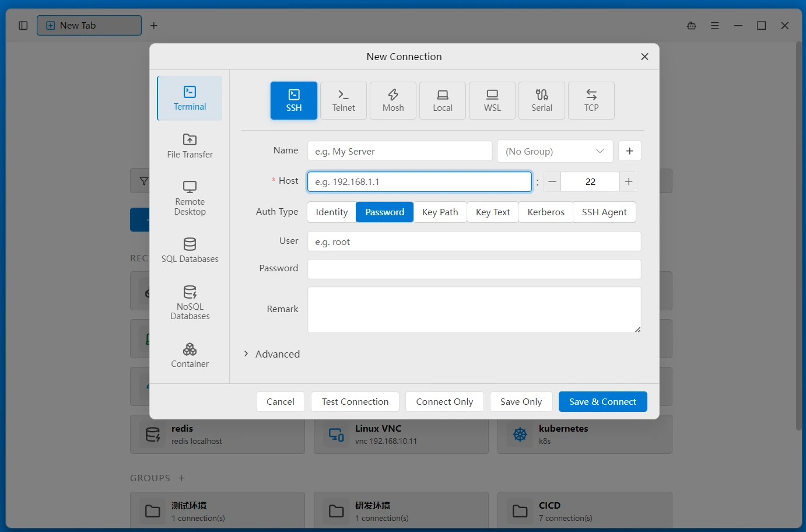
Task: Open the hamburger main menu
Action: point(714,26)
